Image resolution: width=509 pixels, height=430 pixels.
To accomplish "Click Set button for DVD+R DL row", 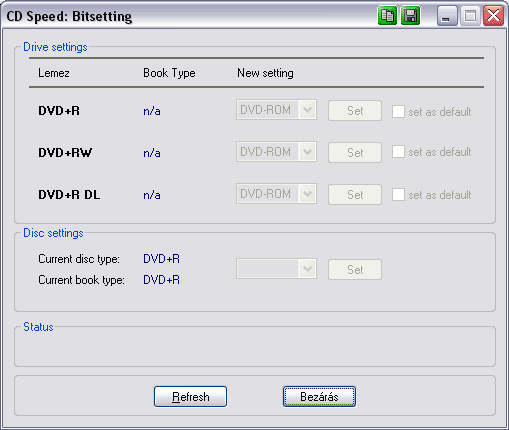I will point(355,195).
